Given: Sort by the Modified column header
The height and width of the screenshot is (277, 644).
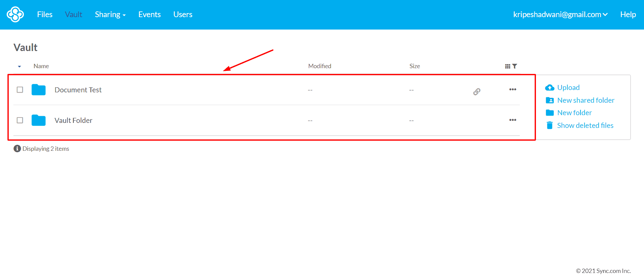Looking at the screenshot, I should (319, 66).
